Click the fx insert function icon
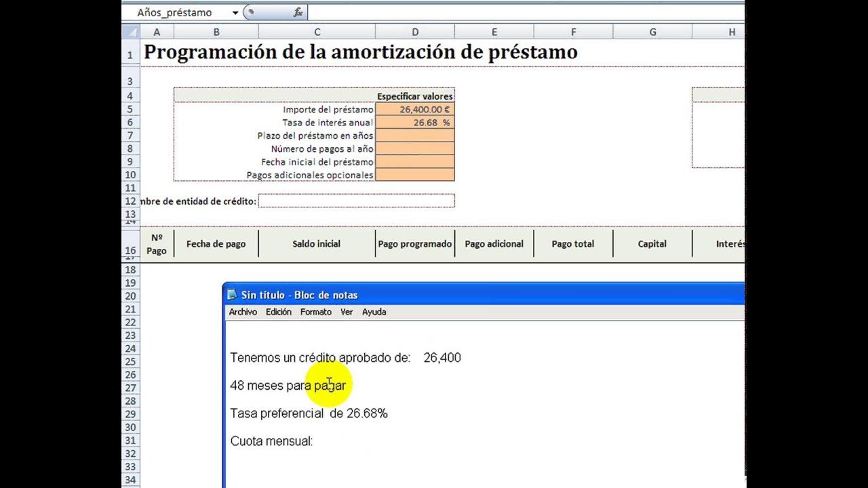Viewport: 868px width, 488px height. [x=298, y=12]
